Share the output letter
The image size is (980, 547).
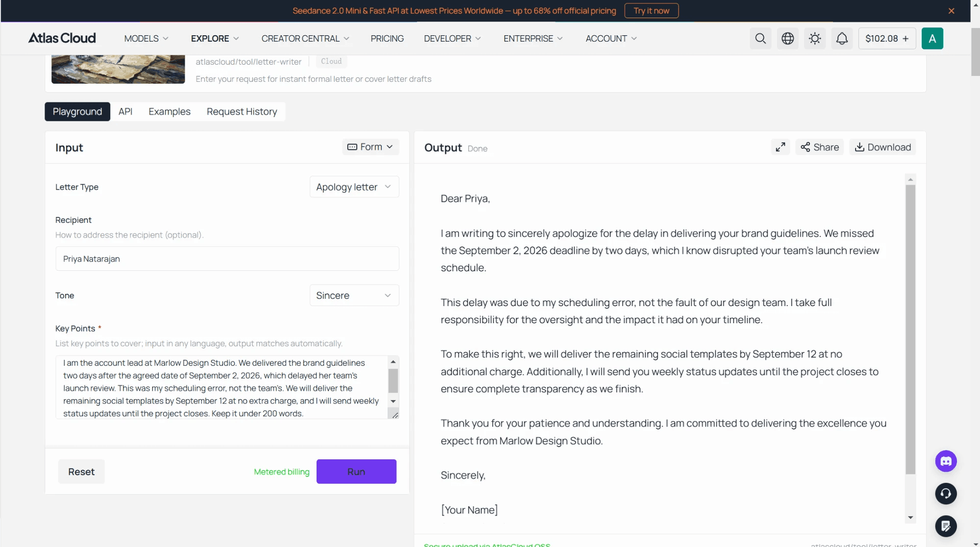pyautogui.click(x=820, y=147)
